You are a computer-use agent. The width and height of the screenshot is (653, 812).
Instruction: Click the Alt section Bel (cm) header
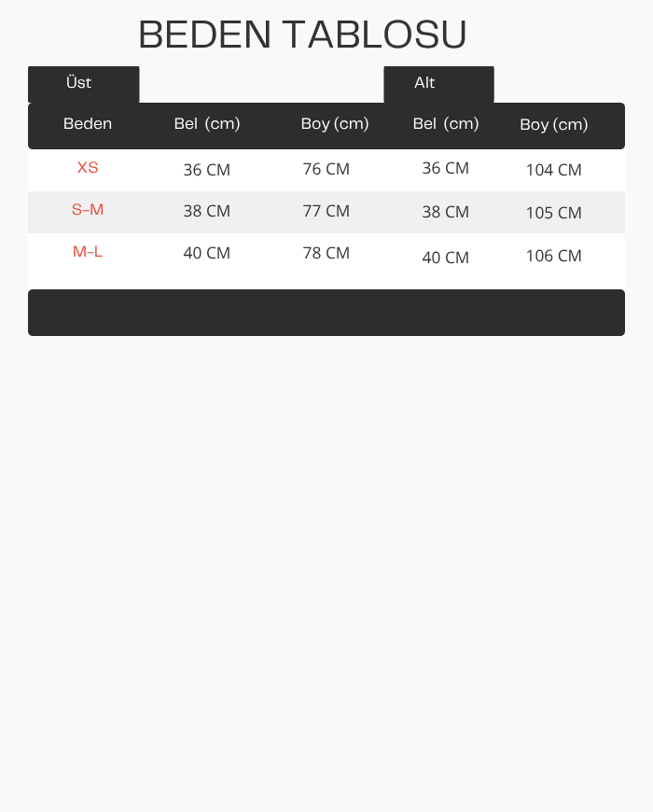click(x=446, y=124)
